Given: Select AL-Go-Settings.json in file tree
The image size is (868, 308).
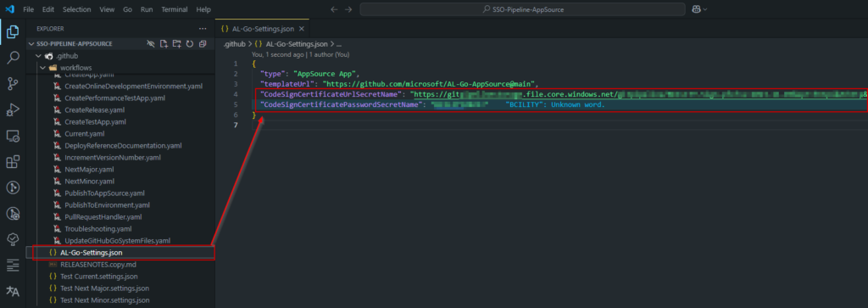Looking at the screenshot, I should [x=120, y=253].
